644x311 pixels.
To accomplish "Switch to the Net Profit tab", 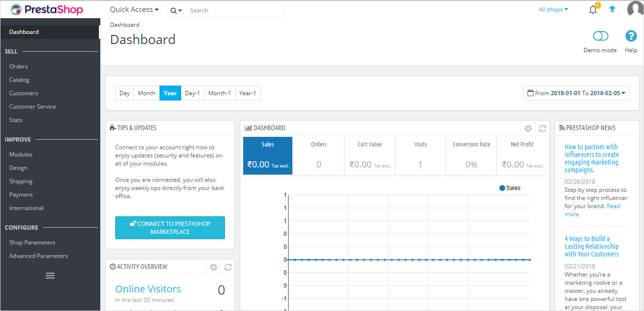I will (522, 156).
